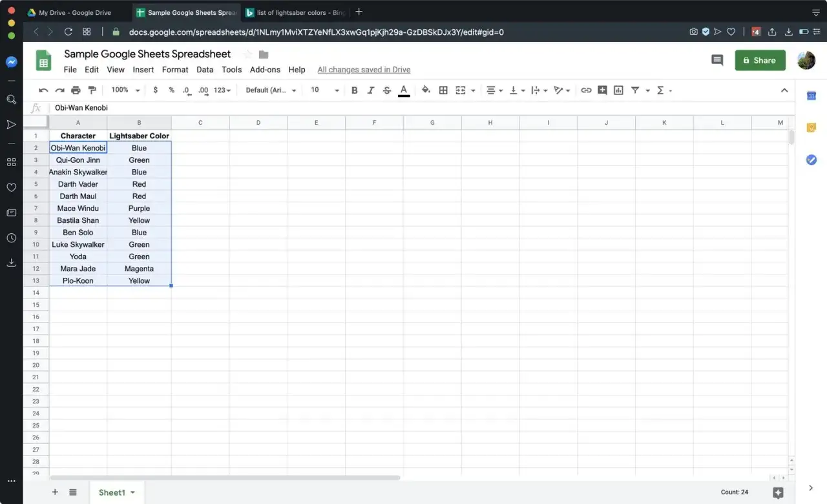Image resolution: width=827 pixels, height=504 pixels.
Task: Open Google Keep in side panel
Action: tap(811, 128)
